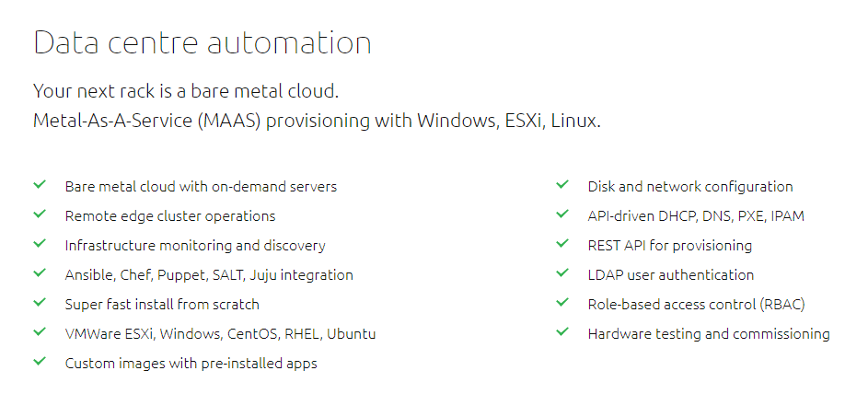Click the Role-based access control (RBAC) text
868x394 pixels.
[x=697, y=305]
